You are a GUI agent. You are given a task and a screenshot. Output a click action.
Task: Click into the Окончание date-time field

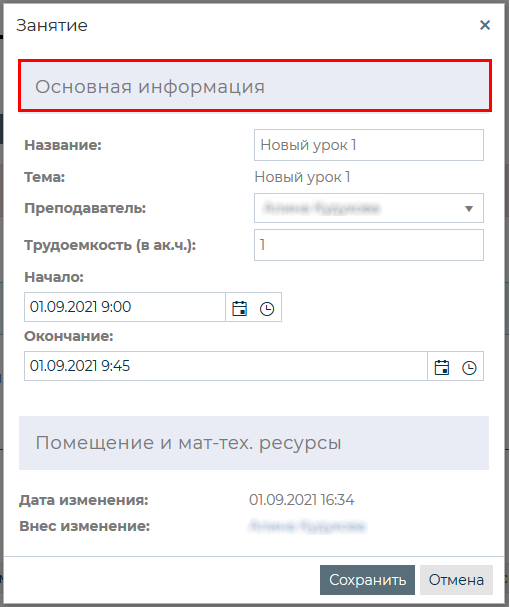(226, 366)
